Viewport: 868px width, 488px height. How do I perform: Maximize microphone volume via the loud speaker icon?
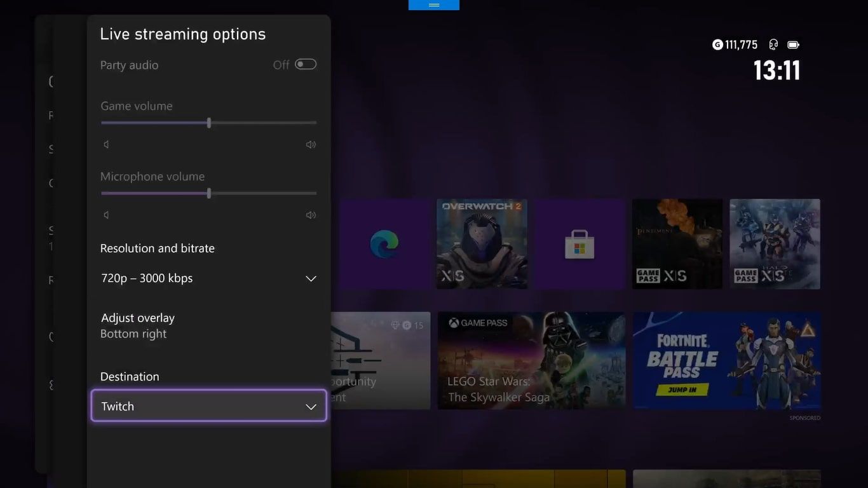click(311, 214)
